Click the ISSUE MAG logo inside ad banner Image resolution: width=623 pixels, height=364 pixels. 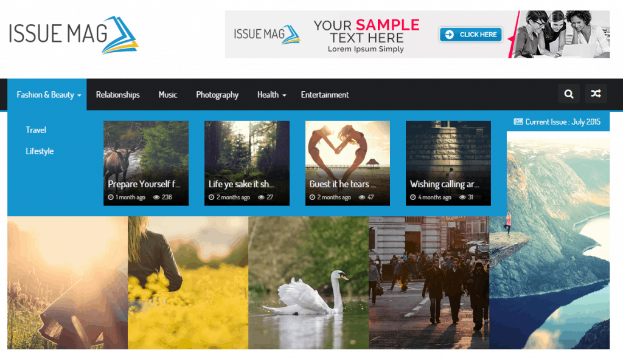click(x=266, y=35)
